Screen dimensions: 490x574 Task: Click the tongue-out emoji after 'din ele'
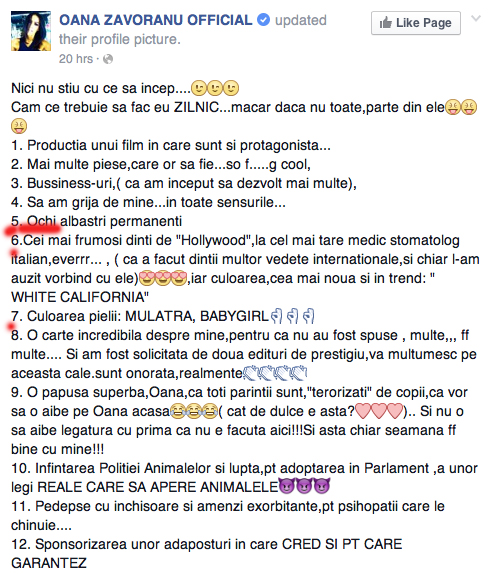click(x=461, y=107)
